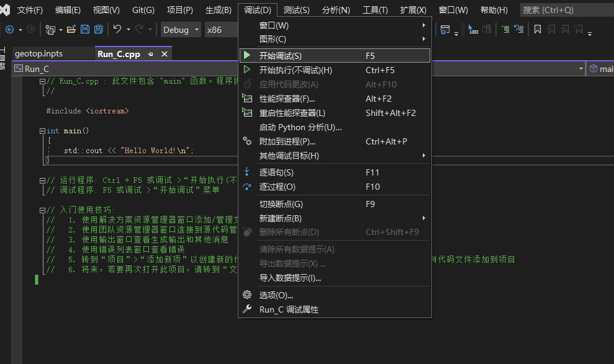Open the 扩展(X) menu
The height and width of the screenshot is (364, 614).
(413, 10)
